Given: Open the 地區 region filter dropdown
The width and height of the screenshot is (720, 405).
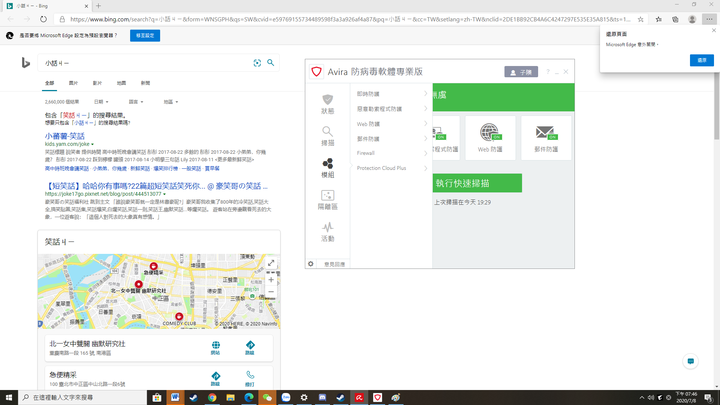Looking at the screenshot, I should [170, 102].
